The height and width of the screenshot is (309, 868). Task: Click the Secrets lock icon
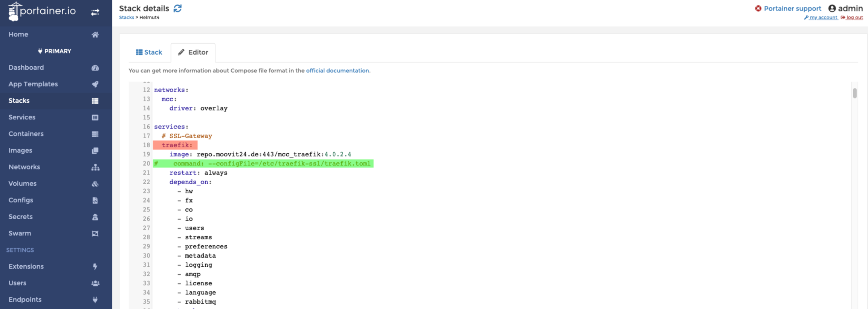(95, 217)
